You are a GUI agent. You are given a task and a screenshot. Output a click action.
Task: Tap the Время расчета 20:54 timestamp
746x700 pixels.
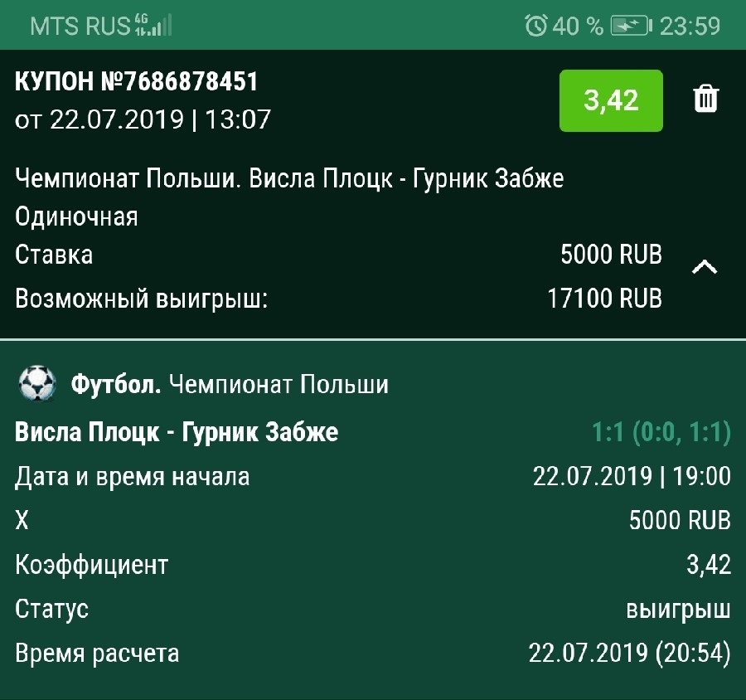click(x=629, y=653)
